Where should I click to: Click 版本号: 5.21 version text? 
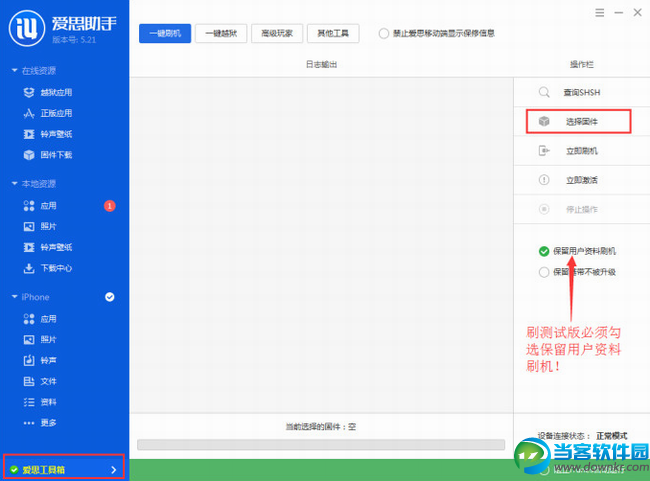(74, 40)
